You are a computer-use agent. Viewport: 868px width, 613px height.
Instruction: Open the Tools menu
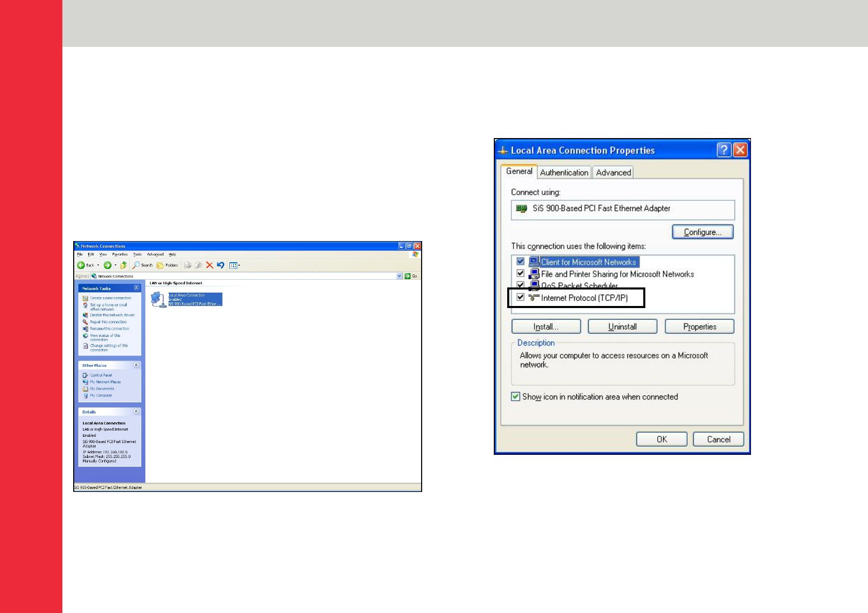click(137, 254)
